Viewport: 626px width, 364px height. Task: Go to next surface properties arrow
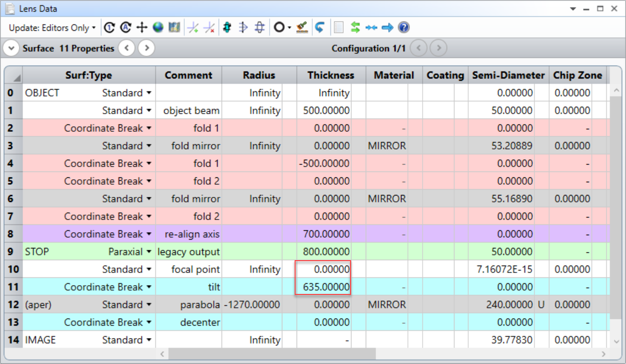147,49
